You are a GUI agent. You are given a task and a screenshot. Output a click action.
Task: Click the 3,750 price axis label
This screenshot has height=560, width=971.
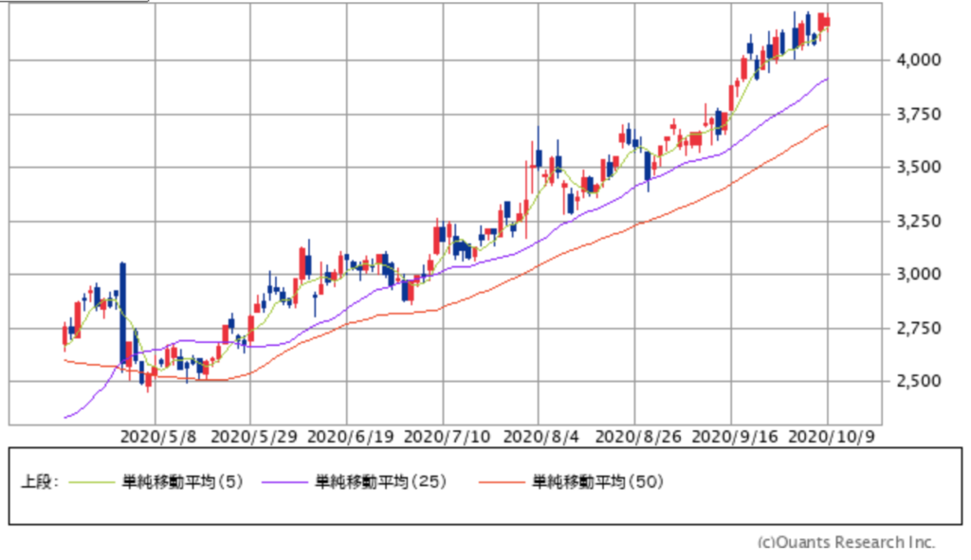[918, 114]
